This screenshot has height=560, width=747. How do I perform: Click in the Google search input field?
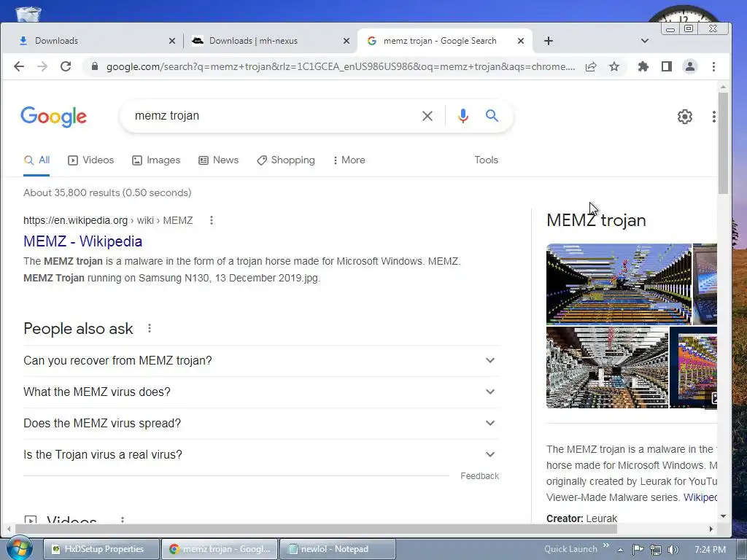coord(271,116)
